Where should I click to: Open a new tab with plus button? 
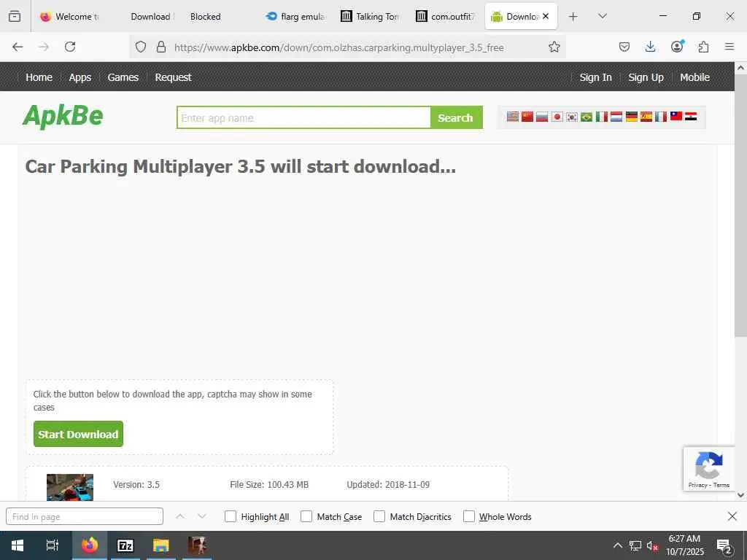[x=573, y=17]
